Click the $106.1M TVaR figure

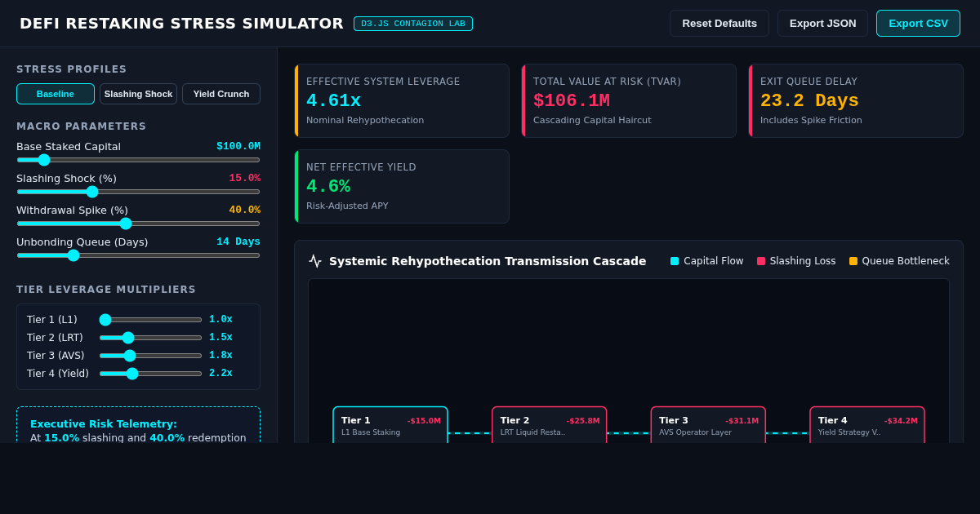coord(572,101)
